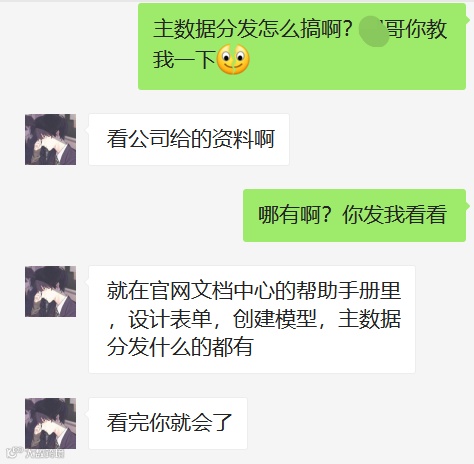The height and width of the screenshot is (464, 474).
Task: Click "官网文档中心" phrase in long reply
Action: click(x=212, y=291)
